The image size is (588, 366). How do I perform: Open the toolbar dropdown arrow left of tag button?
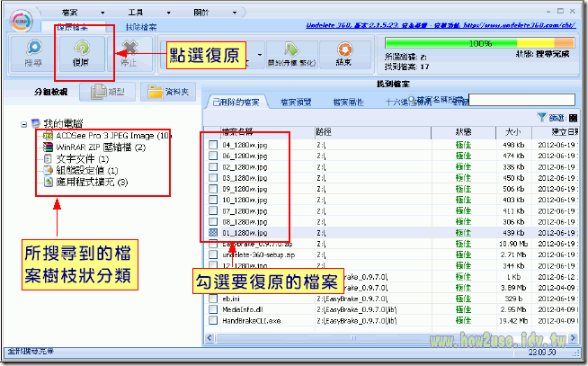(x=259, y=55)
